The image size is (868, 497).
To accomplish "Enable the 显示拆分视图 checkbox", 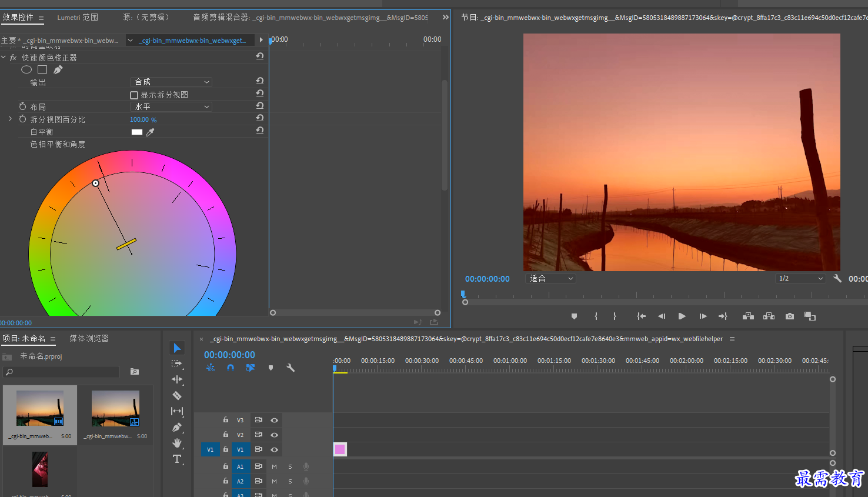I will tap(133, 95).
